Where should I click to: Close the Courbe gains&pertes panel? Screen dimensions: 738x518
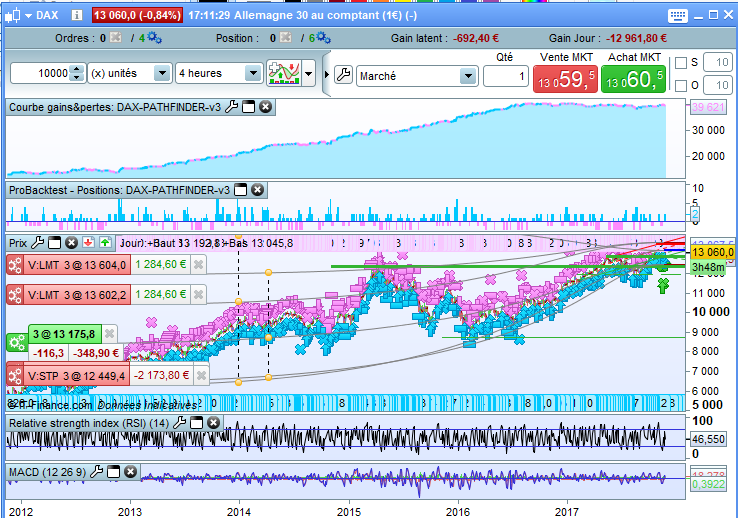pyautogui.click(x=265, y=107)
